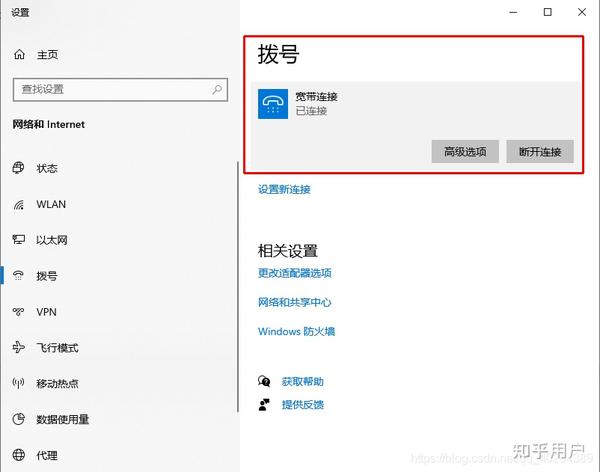This screenshot has height=472, width=600.
Task: Open 高级选项 for the broadband connection
Action: click(x=465, y=152)
